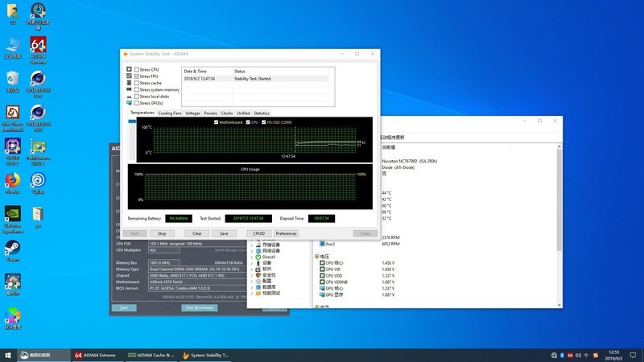Image resolution: width=644 pixels, height=362 pixels.
Task: Toggle the Motherboard graph checkbox
Action: [x=217, y=122]
